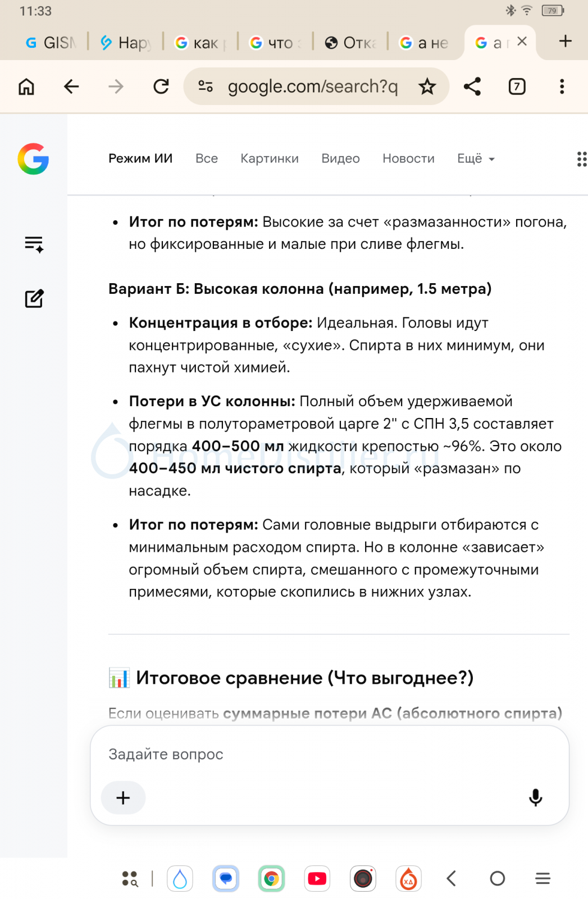Switch to the Новости tab
This screenshot has height=899, width=588.
tap(408, 159)
